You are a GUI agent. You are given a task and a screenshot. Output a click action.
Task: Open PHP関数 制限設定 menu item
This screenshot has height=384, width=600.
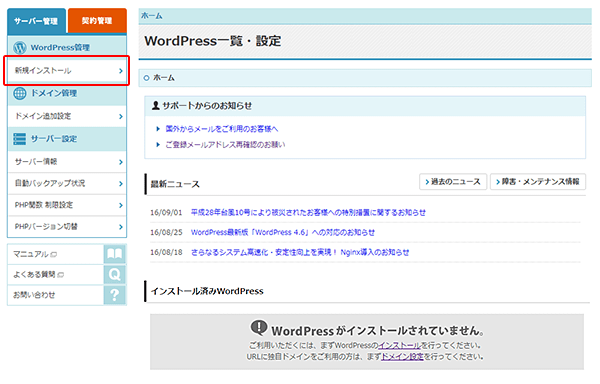[x=67, y=205]
